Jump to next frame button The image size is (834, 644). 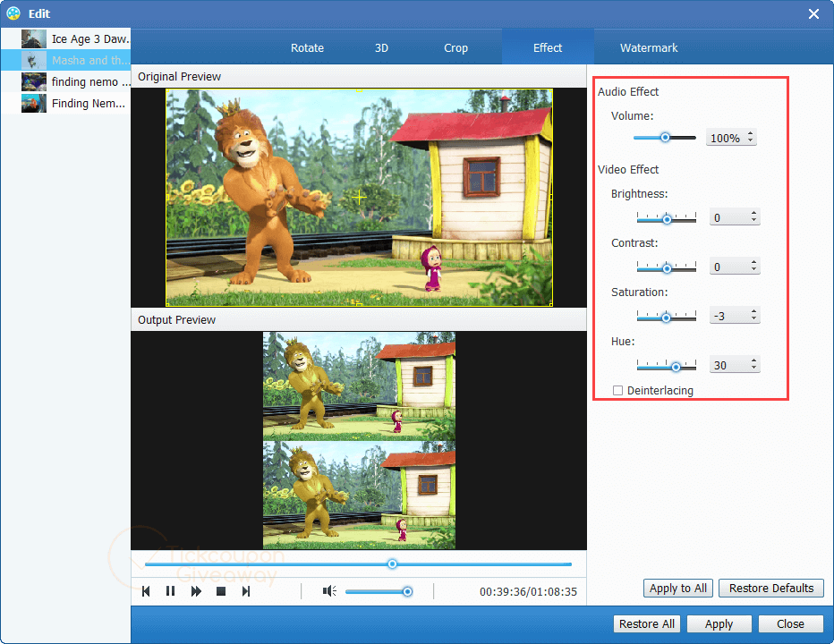[246, 591]
